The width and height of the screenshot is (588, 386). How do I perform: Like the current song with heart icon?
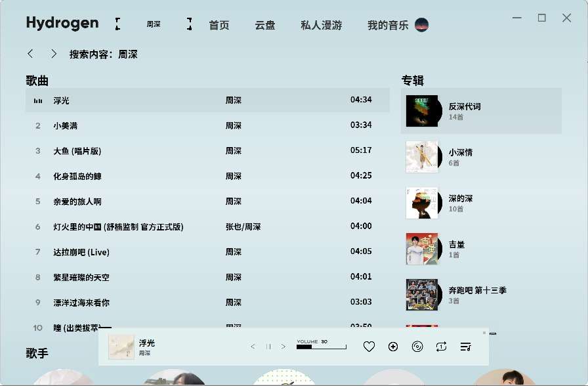tap(369, 347)
